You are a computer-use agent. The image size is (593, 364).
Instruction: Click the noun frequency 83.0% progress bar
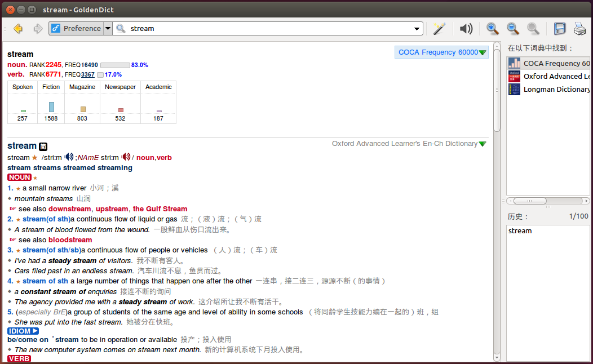pyautogui.click(x=115, y=65)
